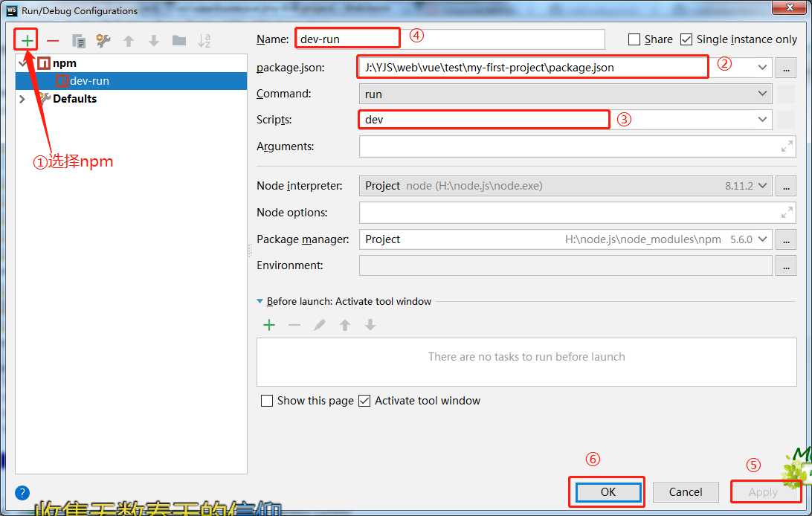This screenshot has width=812, height=516.
Task: Close the Run/Debug Configurations dialog
Action: click(x=790, y=7)
